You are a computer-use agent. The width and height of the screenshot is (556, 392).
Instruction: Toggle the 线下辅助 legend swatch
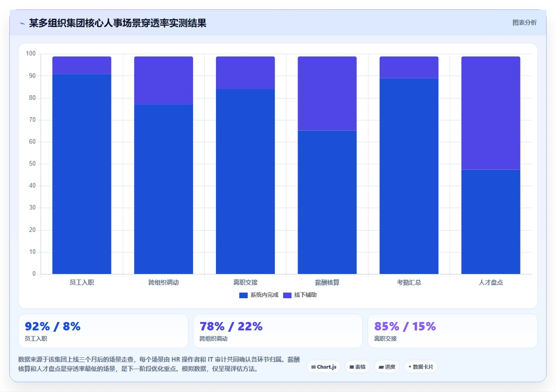click(x=287, y=295)
